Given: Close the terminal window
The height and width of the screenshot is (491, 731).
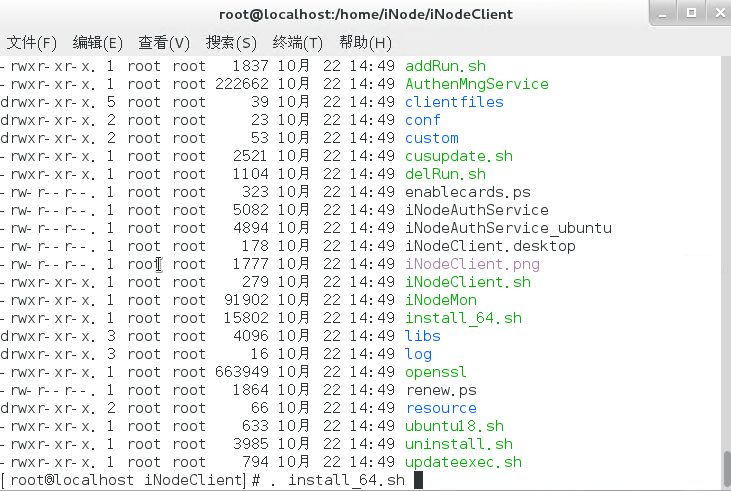Looking at the screenshot, I should pyautogui.click(x=719, y=13).
